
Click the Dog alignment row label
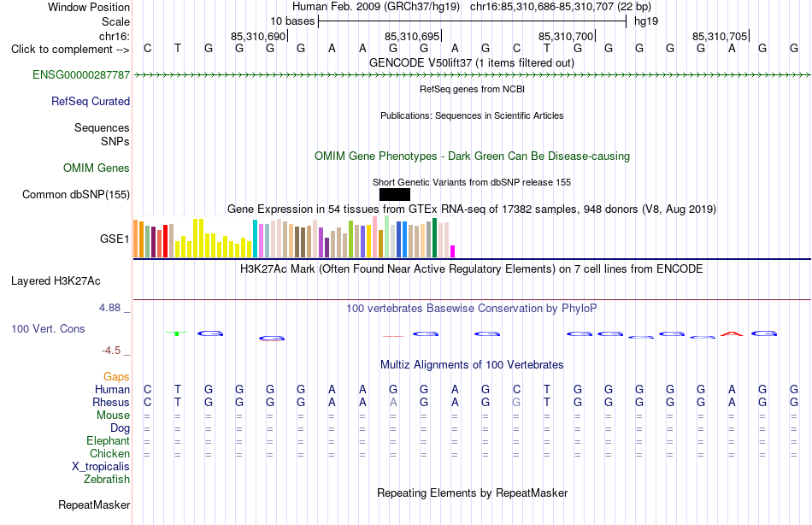tap(121, 428)
